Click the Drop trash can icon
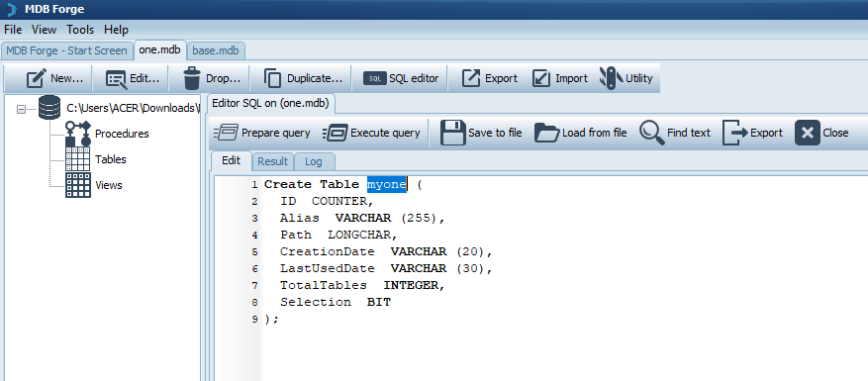Viewport: 868px width, 381px height. tap(192, 78)
